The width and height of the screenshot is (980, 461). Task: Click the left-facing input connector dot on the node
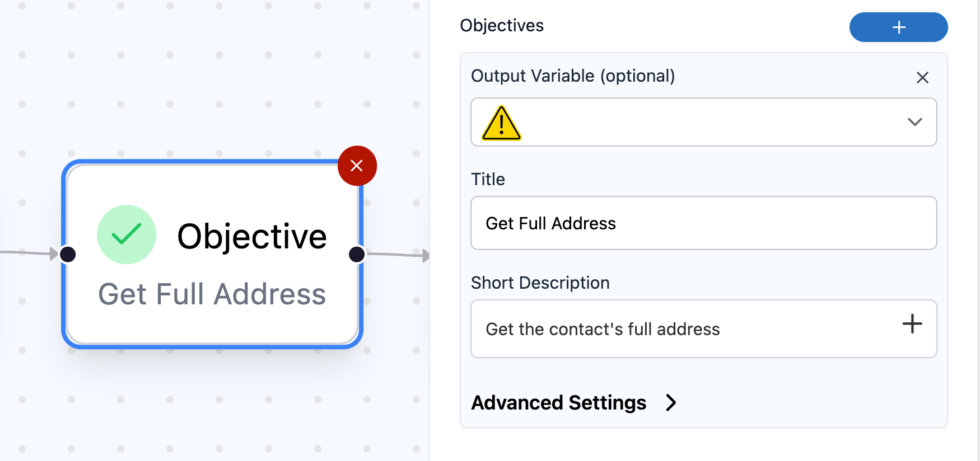coord(68,254)
